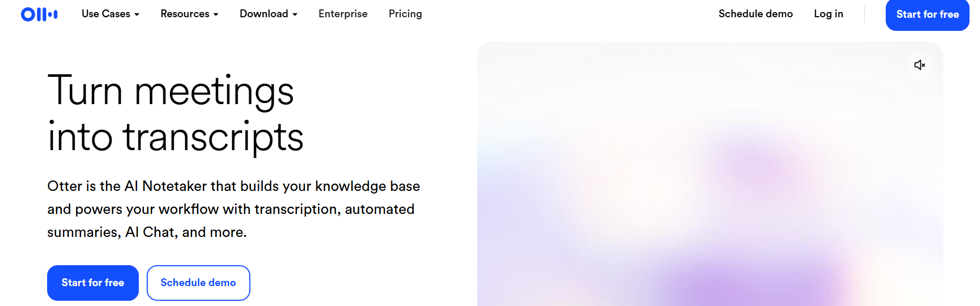Go to the Enterprise page

[343, 14]
